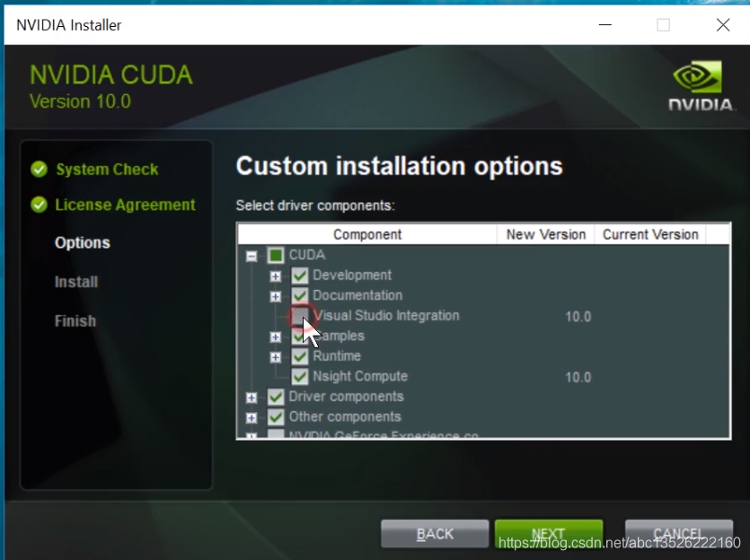Expand the Runtime tree node

[x=276, y=357]
